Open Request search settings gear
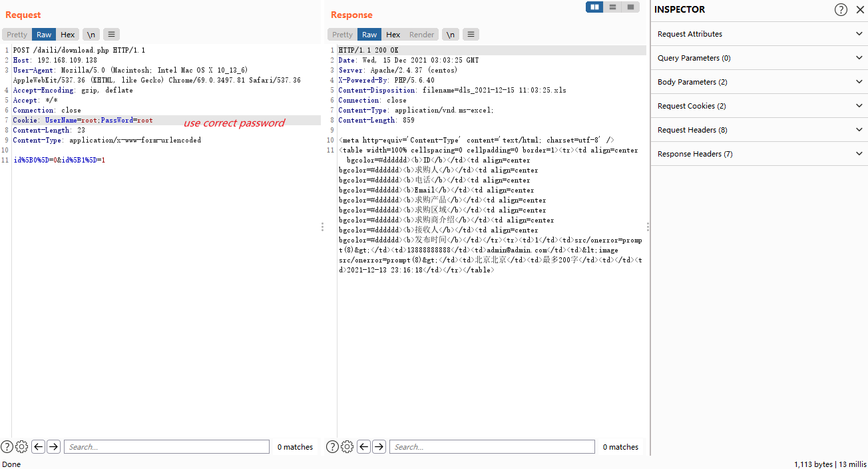 21,447
